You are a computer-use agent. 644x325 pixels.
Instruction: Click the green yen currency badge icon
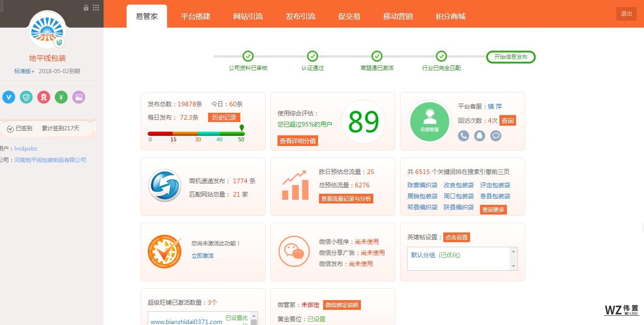point(61,97)
